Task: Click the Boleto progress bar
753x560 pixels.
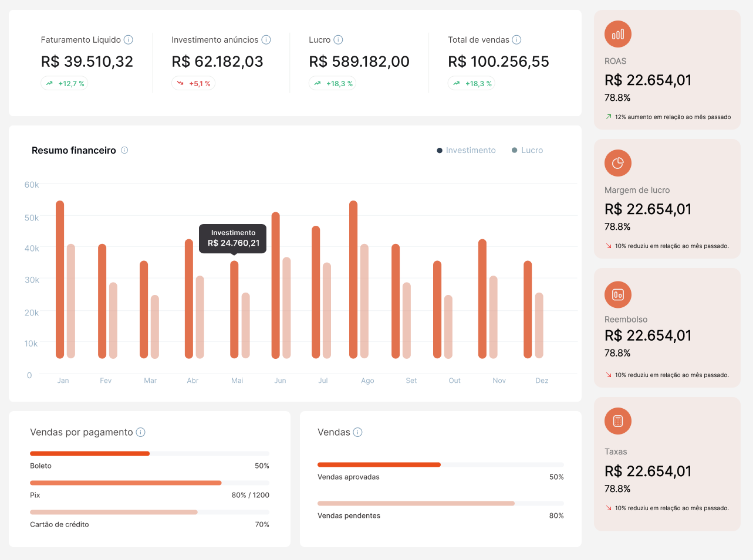Action: pyautogui.click(x=150, y=453)
